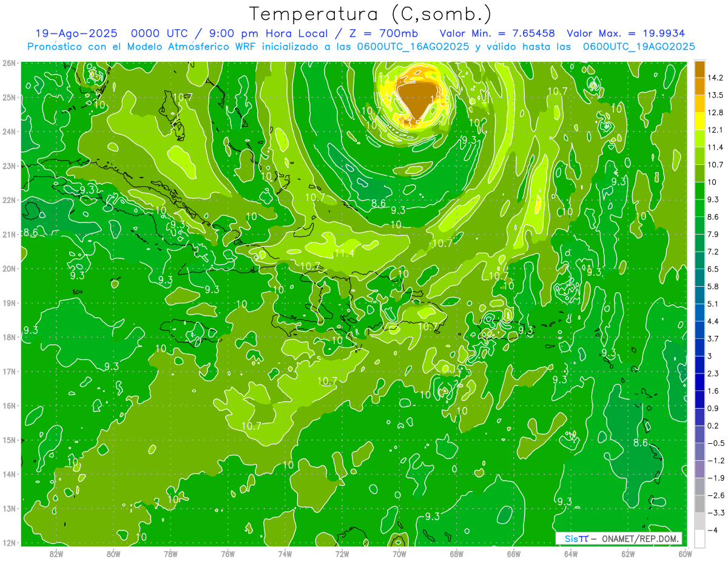Screen dimensions: 728x562
Task: Click the "74W" longitude axis label
Action: (x=285, y=554)
